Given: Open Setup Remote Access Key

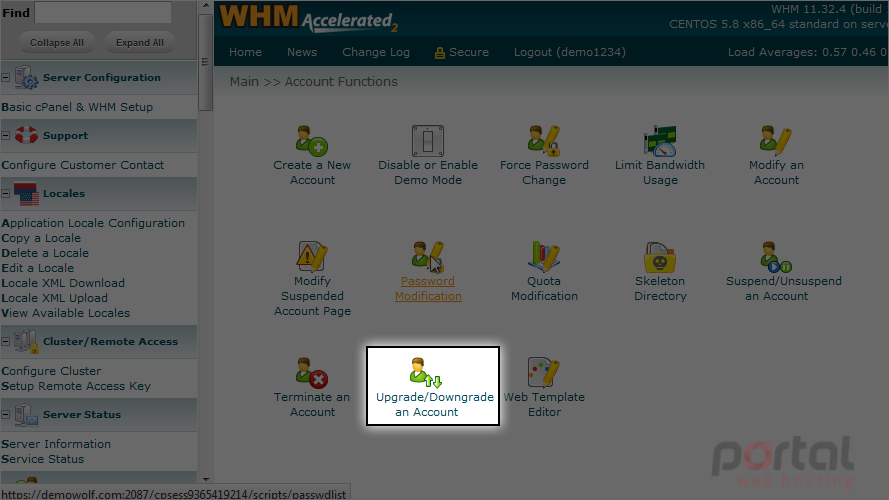Looking at the screenshot, I should pyautogui.click(x=76, y=386).
